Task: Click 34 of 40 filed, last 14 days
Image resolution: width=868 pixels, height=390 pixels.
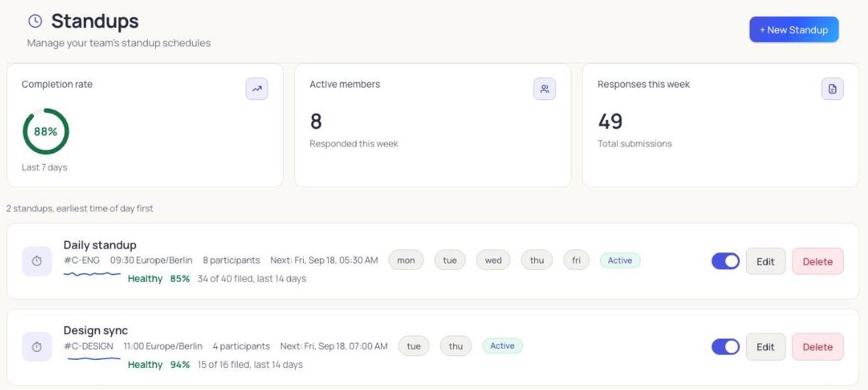Action: 252,279
